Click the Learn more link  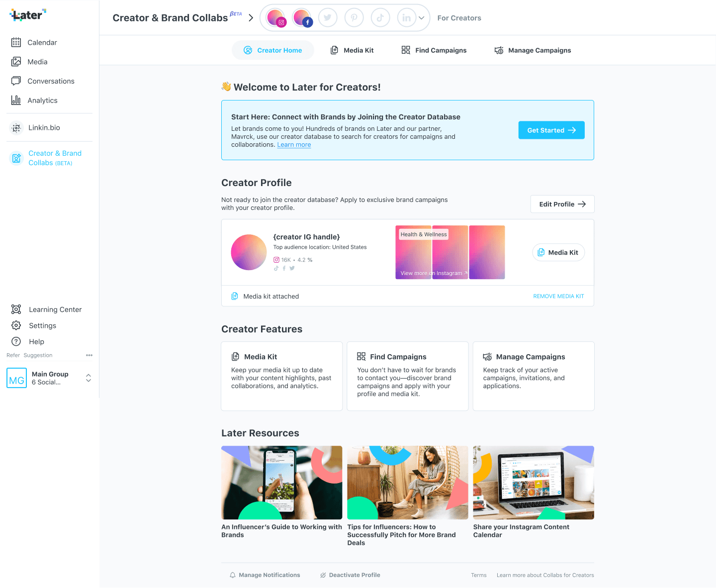tap(294, 145)
